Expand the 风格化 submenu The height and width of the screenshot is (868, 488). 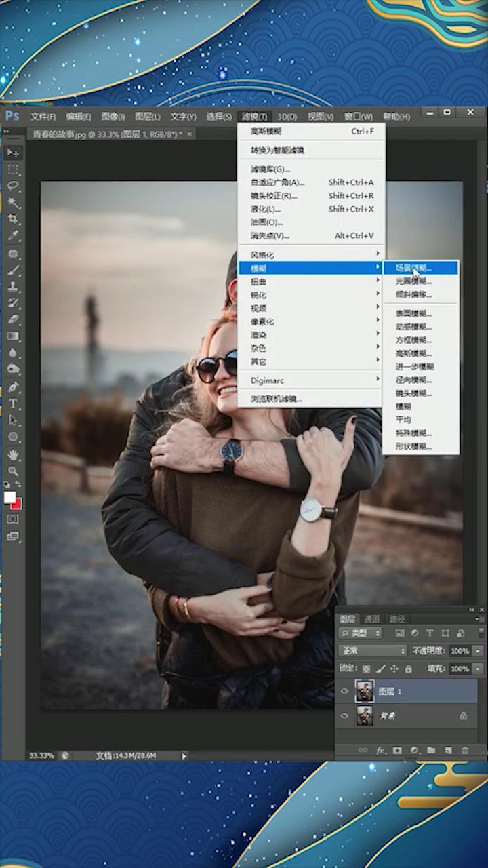pyautogui.click(x=311, y=255)
